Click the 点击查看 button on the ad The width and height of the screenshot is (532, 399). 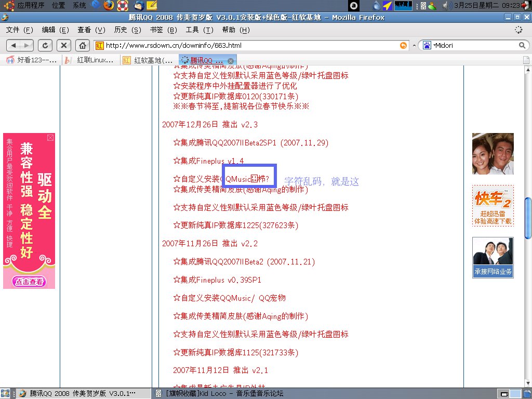pos(29,282)
